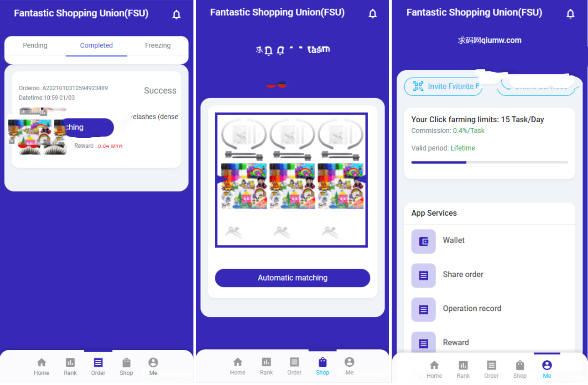
Task: Switch to the Freezing tab
Action: pos(158,46)
